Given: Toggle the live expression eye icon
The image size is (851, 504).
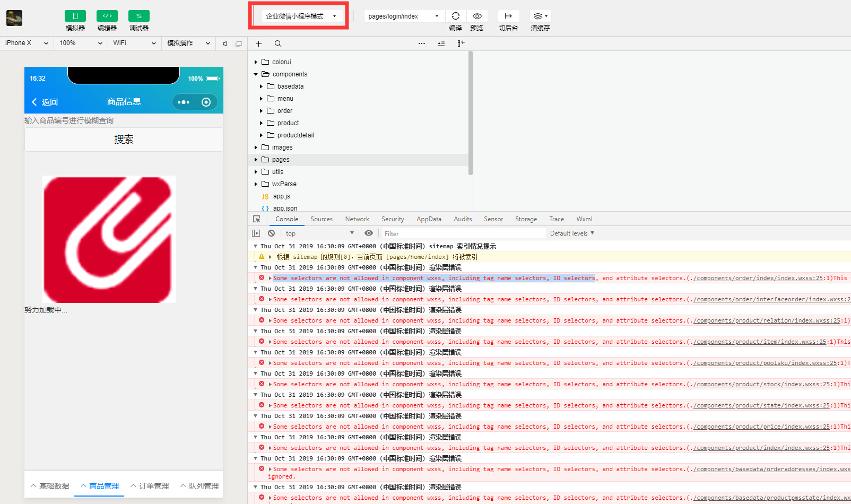Looking at the screenshot, I should (x=369, y=233).
